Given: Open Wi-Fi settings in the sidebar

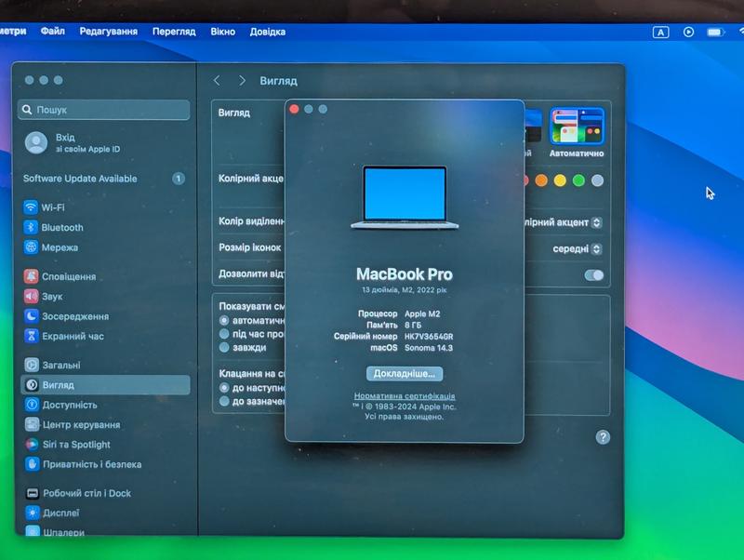Looking at the screenshot, I should point(52,207).
